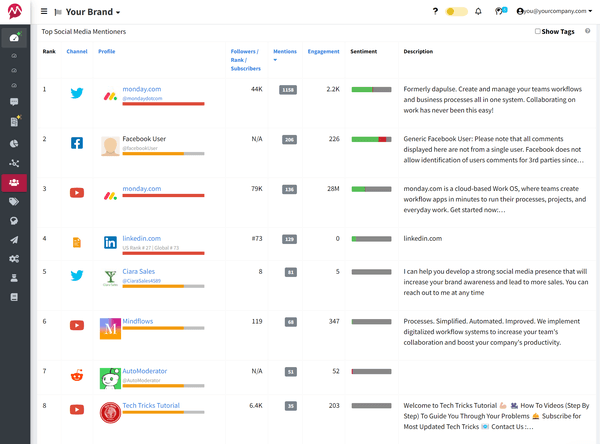Open the account email dropdown

pyautogui.click(x=554, y=11)
